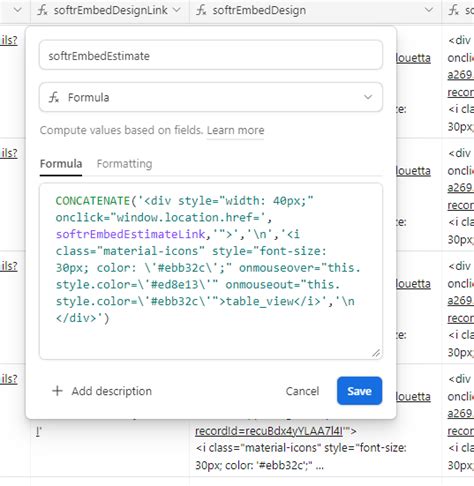Viewport: 474px width, 486px height.
Task: Click inside the CONCATENATE formula editor
Action: tap(211, 271)
